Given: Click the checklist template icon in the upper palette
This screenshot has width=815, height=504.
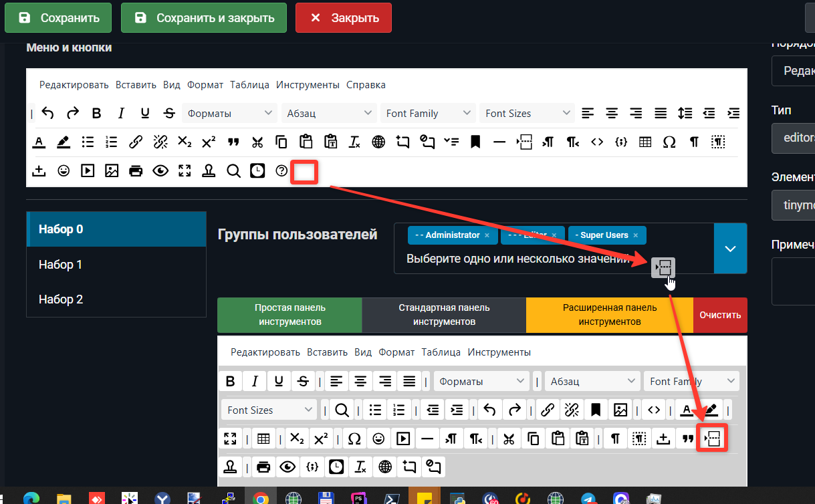Looking at the screenshot, I should [x=451, y=142].
